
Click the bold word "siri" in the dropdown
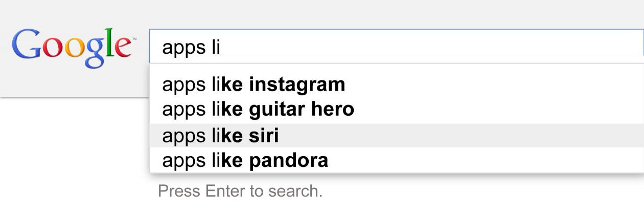(264, 136)
